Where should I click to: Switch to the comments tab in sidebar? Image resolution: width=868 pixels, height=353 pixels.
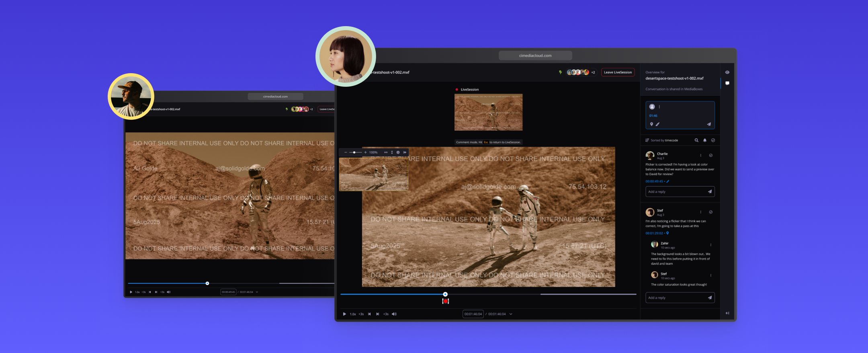point(727,83)
